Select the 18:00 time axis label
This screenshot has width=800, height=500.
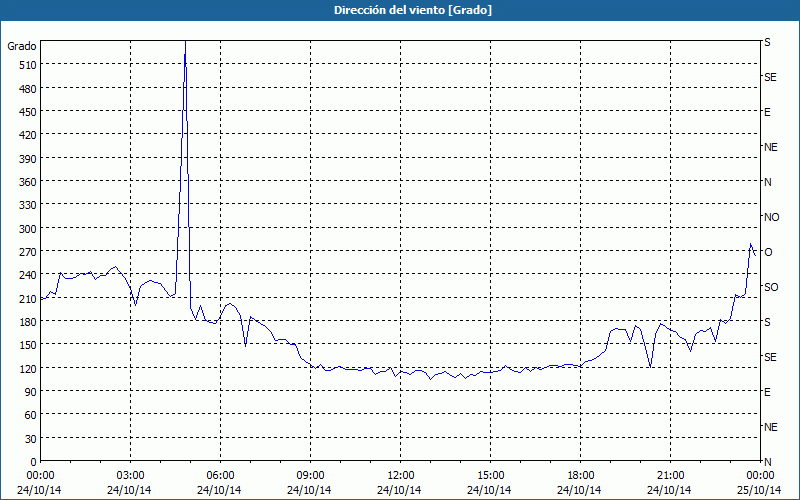click(580, 476)
